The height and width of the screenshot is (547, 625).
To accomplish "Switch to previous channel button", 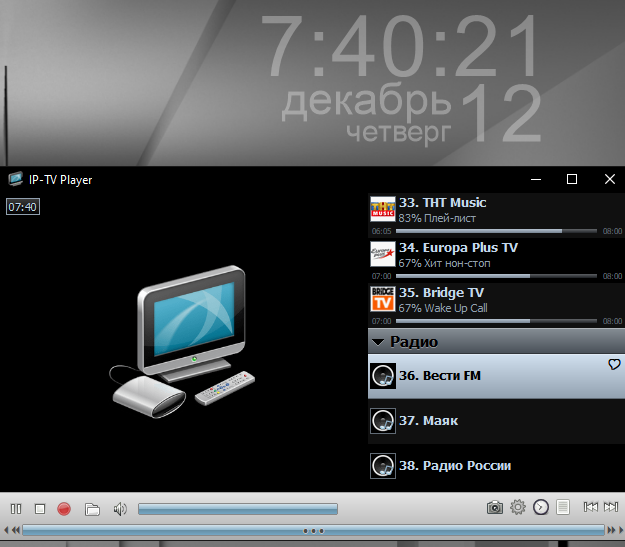I will tap(591, 507).
